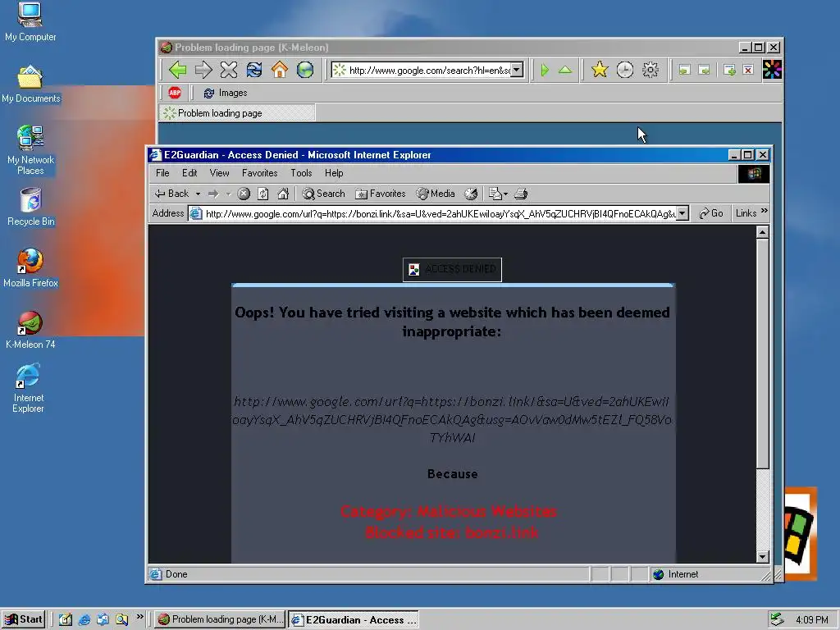Screen dimensions: 840x630
Task: Click the IE Stop icon
Action: pyautogui.click(x=244, y=194)
